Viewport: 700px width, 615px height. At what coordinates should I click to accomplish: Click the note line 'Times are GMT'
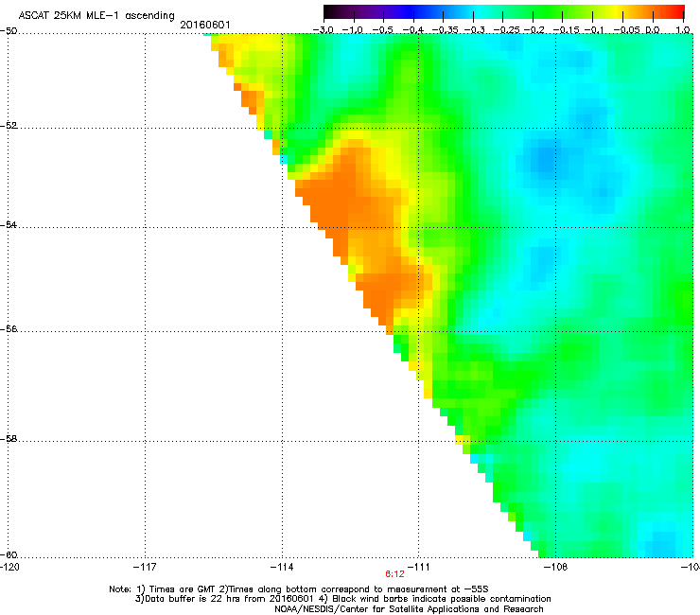point(183,589)
